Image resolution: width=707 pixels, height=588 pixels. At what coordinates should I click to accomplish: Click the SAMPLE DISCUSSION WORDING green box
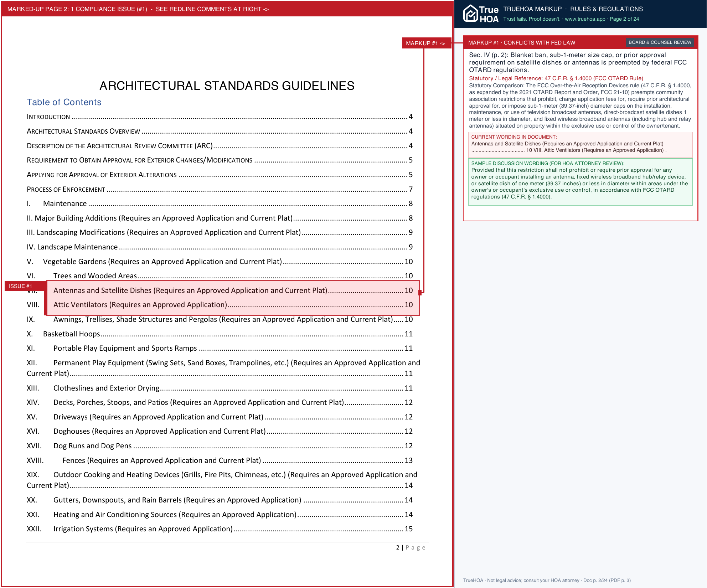pos(580,182)
